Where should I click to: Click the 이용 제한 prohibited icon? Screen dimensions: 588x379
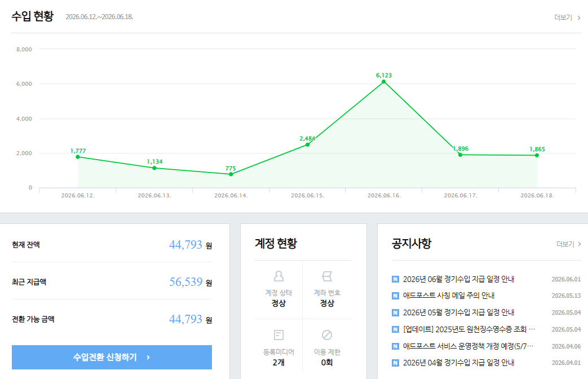tap(327, 334)
